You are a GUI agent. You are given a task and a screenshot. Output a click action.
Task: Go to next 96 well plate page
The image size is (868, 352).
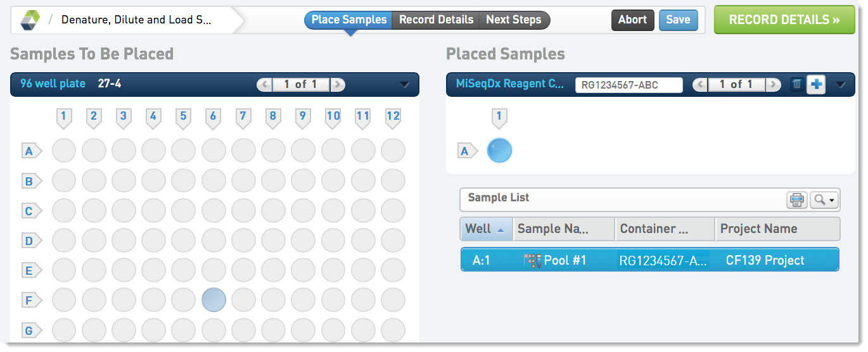pos(338,84)
